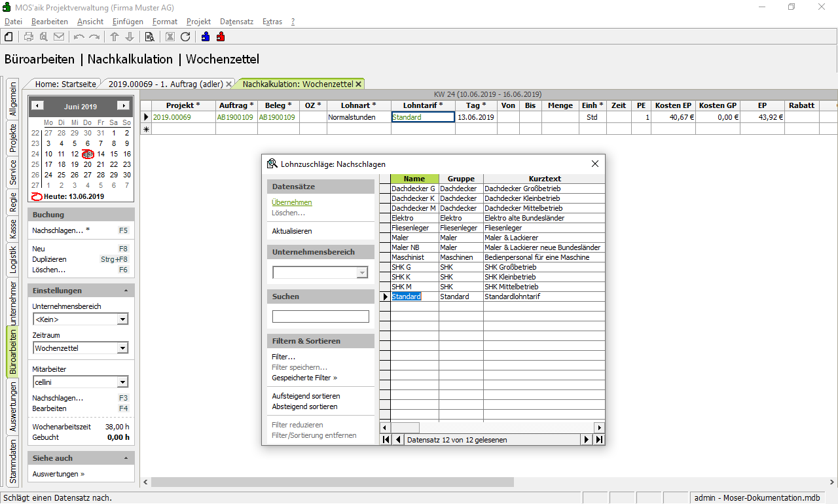Close the Nachkalkulation: Wochenzettel tab
This screenshot has width=838, height=504.
coord(359,84)
